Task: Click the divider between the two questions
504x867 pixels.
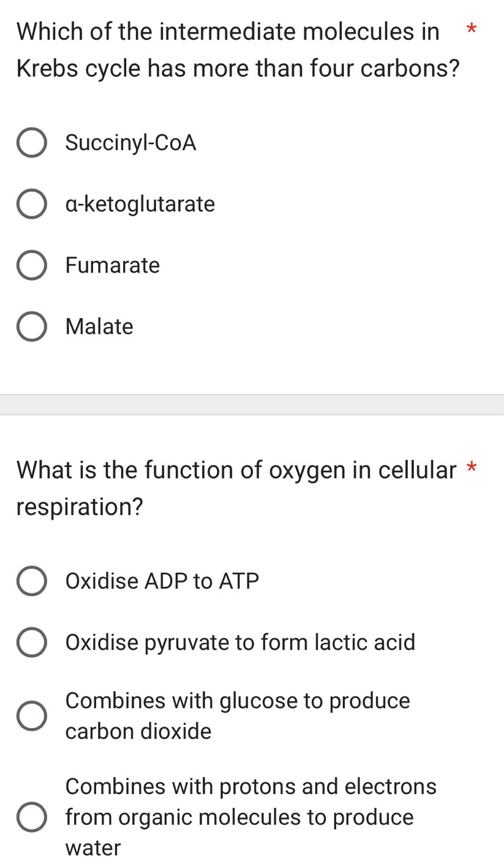Action: pos(252,404)
